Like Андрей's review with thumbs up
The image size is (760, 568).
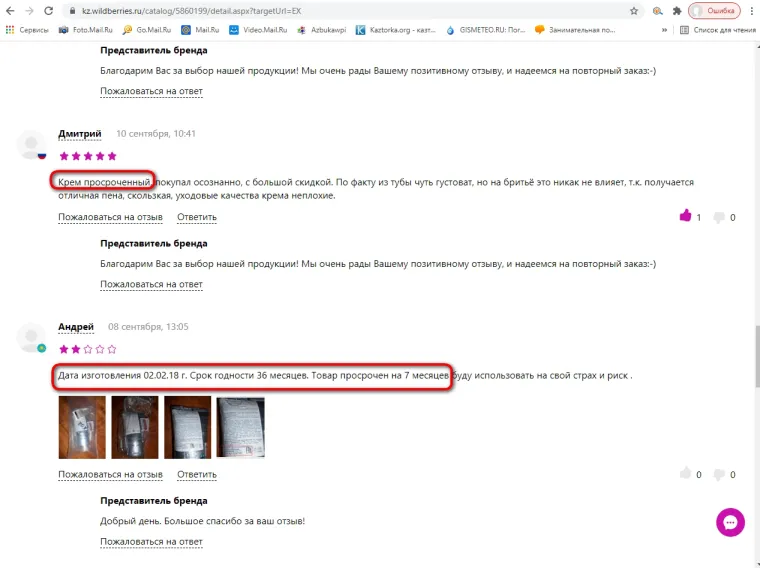point(685,473)
